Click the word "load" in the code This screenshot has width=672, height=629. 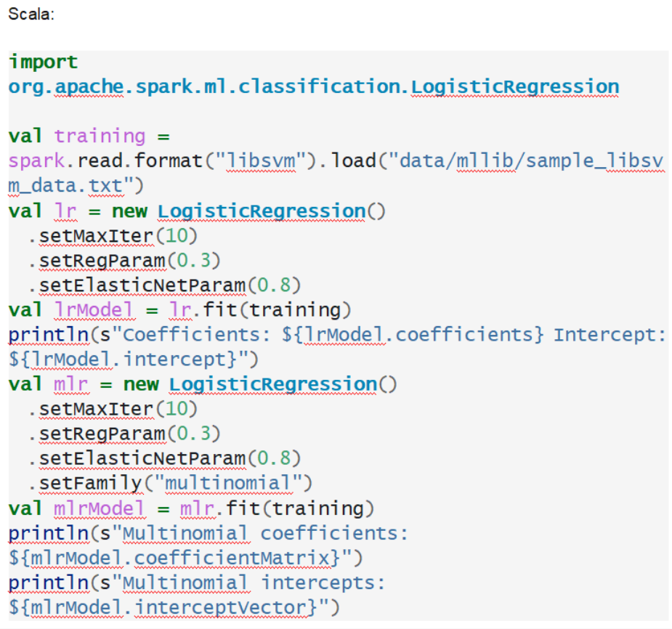click(x=355, y=161)
